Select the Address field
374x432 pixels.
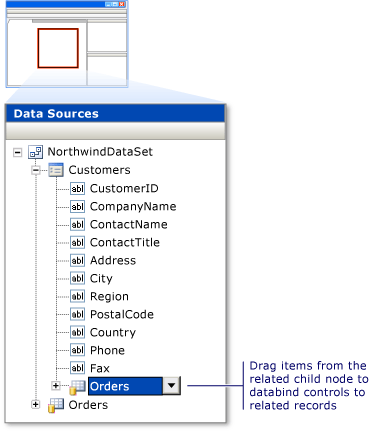113,261
